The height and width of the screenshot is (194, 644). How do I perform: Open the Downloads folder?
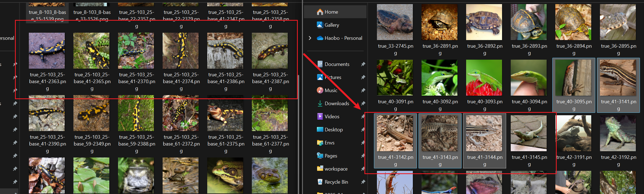pos(337,104)
